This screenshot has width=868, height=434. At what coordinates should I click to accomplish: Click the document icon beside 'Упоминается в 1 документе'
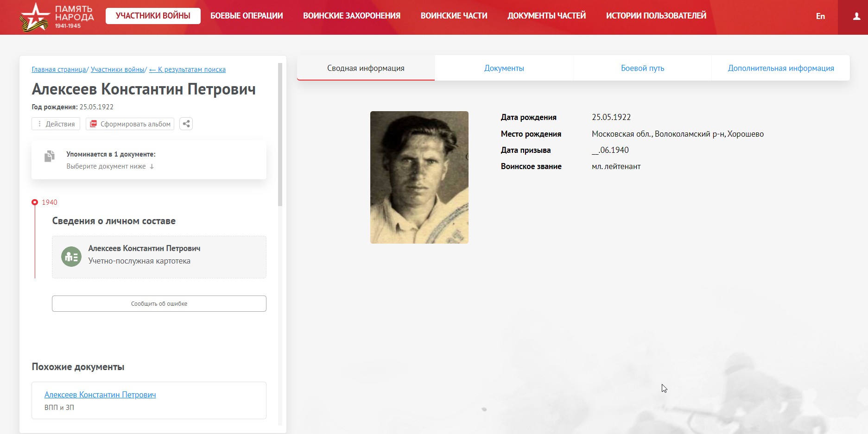pyautogui.click(x=50, y=157)
